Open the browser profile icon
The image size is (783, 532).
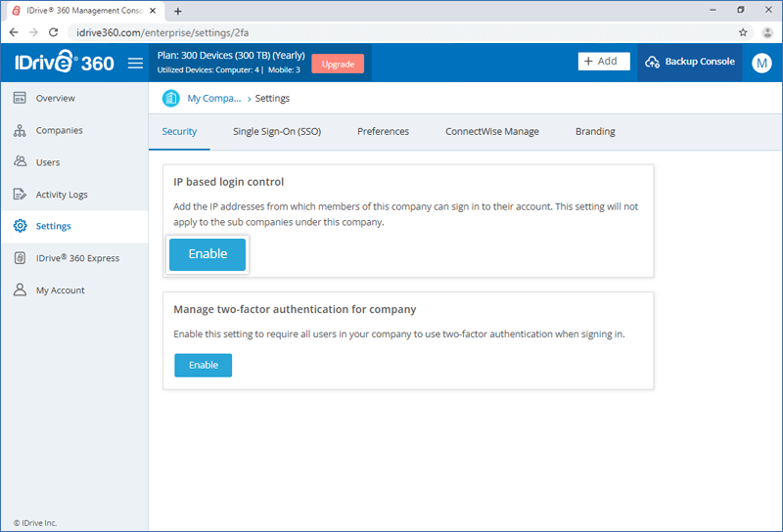pyautogui.click(x=767, y=32)
